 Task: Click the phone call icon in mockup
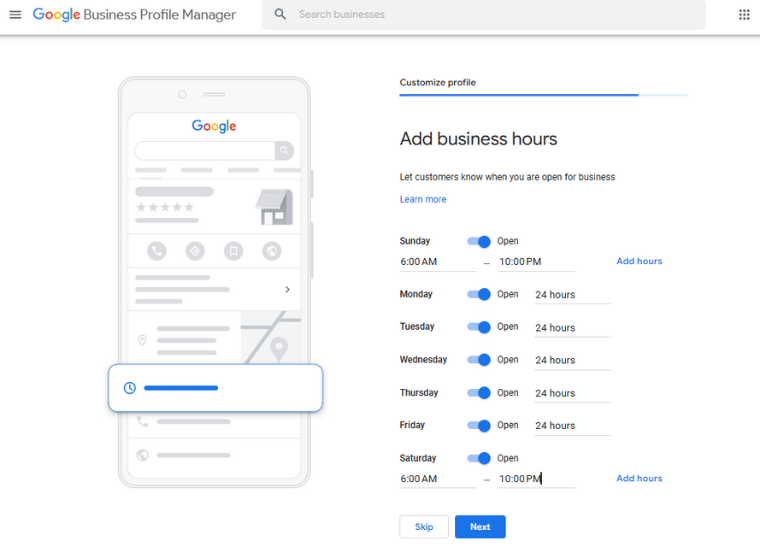click(x=157, y=251)
